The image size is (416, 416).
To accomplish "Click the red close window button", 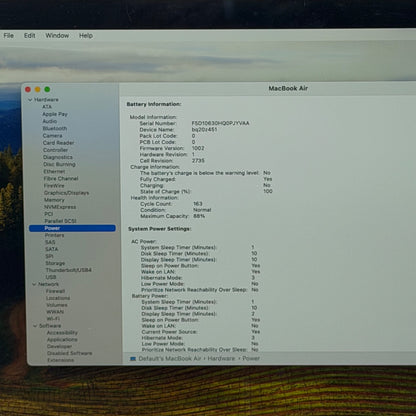I will pos(28,89).
